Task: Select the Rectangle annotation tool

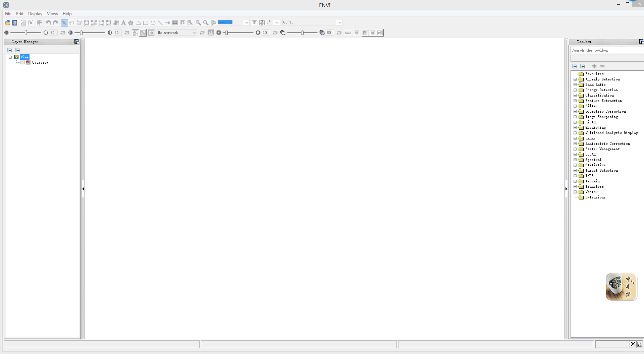Action: coord(146,23)
